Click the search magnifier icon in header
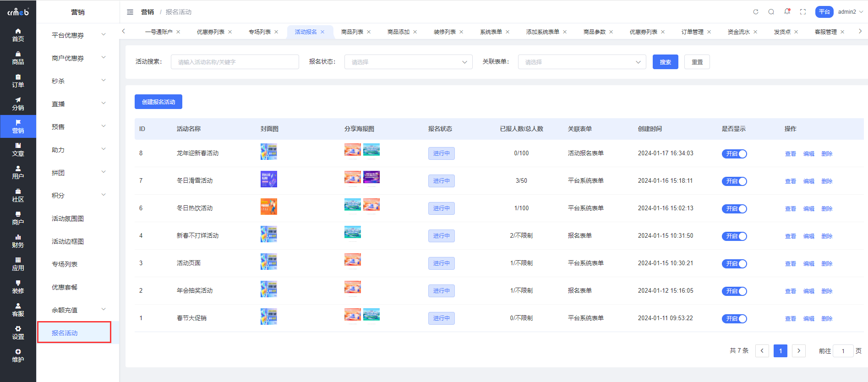868x382 pixels. pyautogui.click(x=771, y=12)
